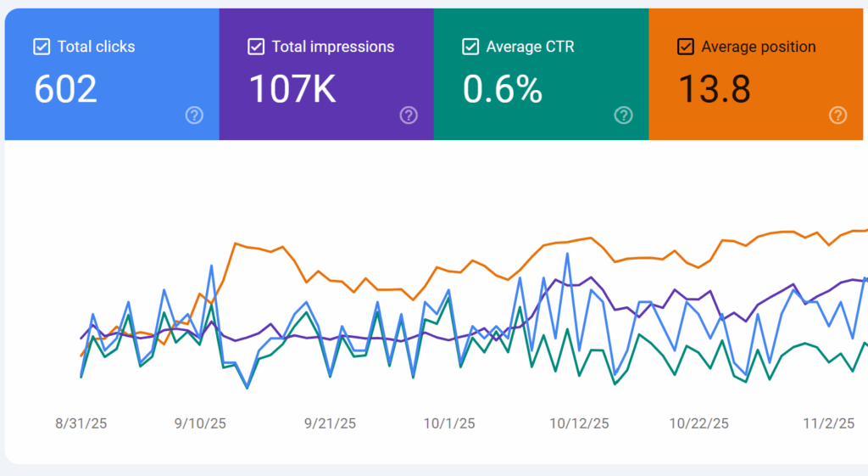Click the orange average position chart line
The height and width of the screenshot is (476, 868).
(254, 248)
